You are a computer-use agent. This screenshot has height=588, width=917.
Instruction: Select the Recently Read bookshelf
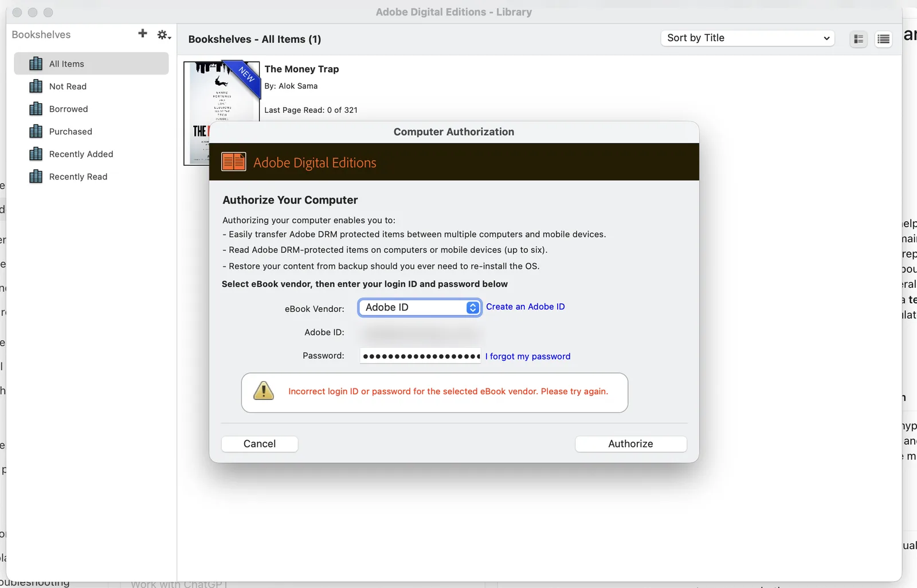(x=91, y=177)
